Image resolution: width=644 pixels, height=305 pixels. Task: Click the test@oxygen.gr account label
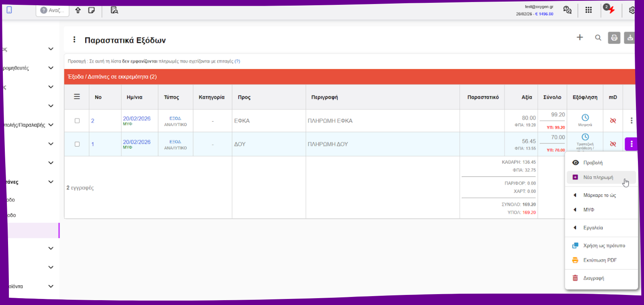tap(539, 7)
